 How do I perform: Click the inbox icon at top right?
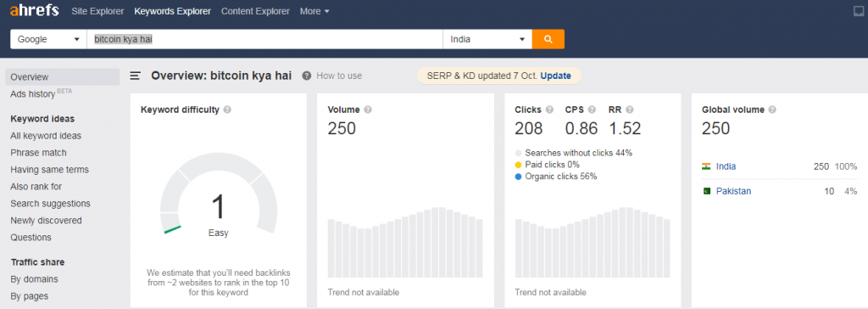[x=859, y=10]
